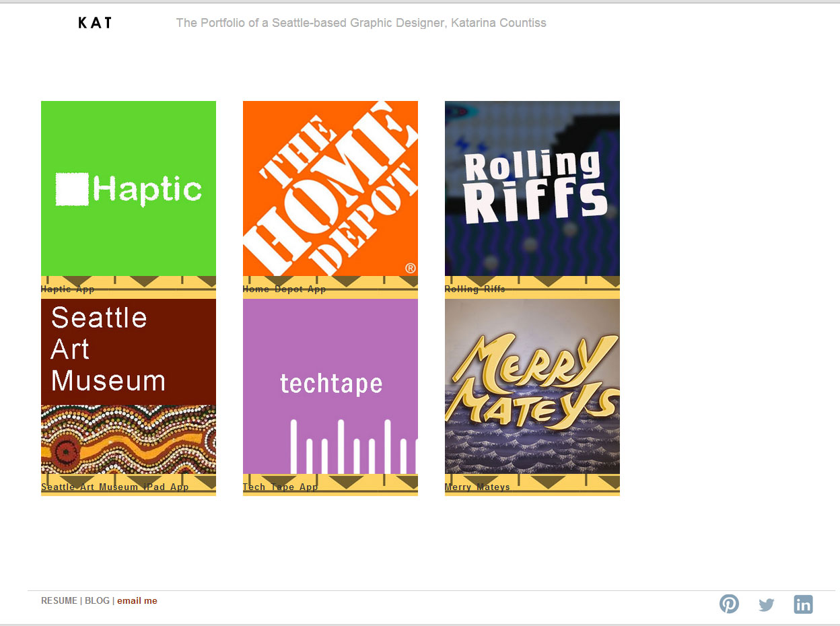This screenshot has height=626, width=840.
Task: Click the "Merry Mateys" caption text link
Action: click(x=478, y=487)
